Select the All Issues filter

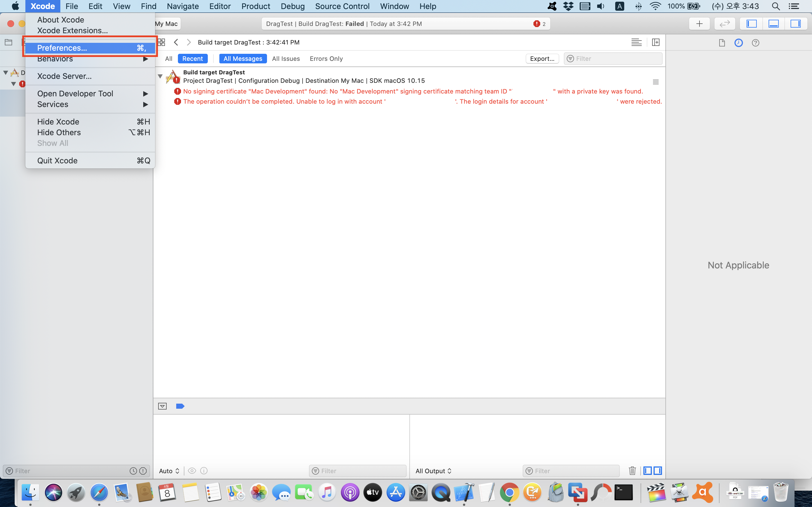[286, 59]
